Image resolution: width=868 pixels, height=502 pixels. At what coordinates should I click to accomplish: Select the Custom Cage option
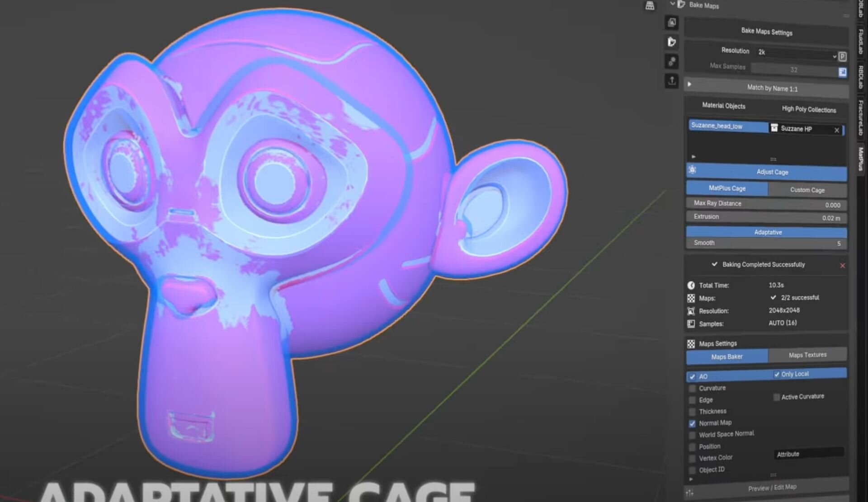pos(807,190)
